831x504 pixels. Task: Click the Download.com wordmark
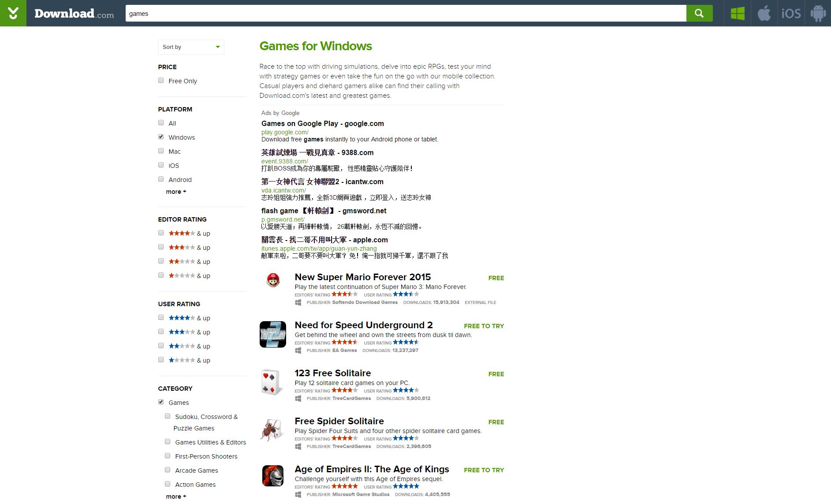[x=74, y=14]
